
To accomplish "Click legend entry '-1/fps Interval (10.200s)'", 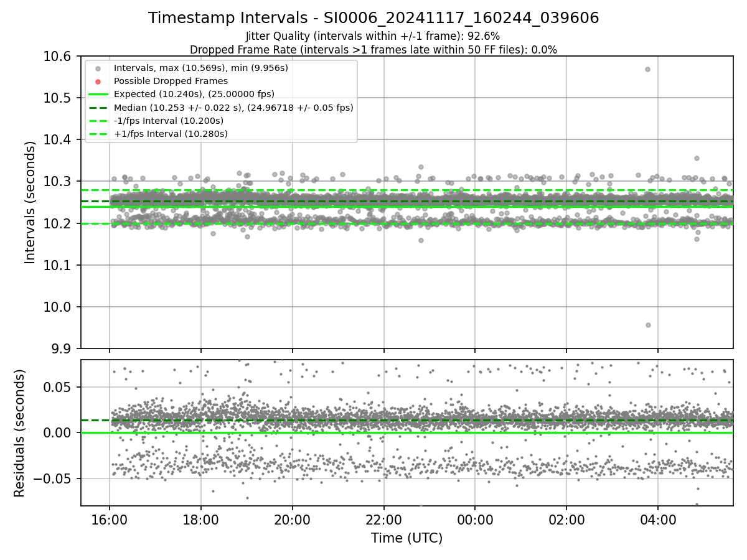I will [x=169, y=121].
